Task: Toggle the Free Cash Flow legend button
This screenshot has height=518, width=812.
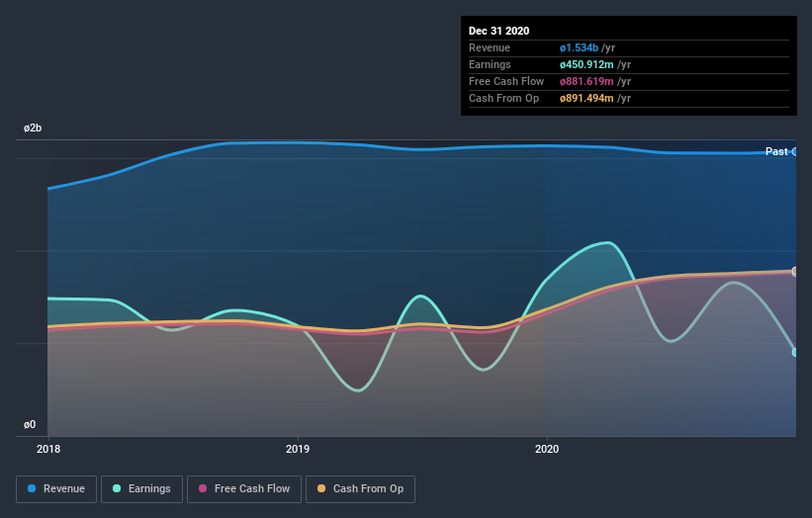Action: click(244, 489)
